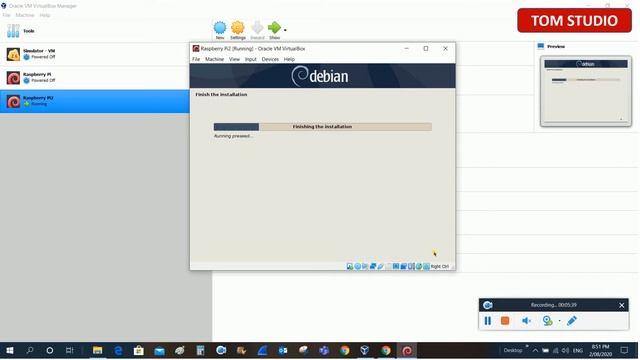The height and width of the screenshot is (360, 640).
Task: Open Machine menu in VirtualBox Manager
Action: (25, 15)
